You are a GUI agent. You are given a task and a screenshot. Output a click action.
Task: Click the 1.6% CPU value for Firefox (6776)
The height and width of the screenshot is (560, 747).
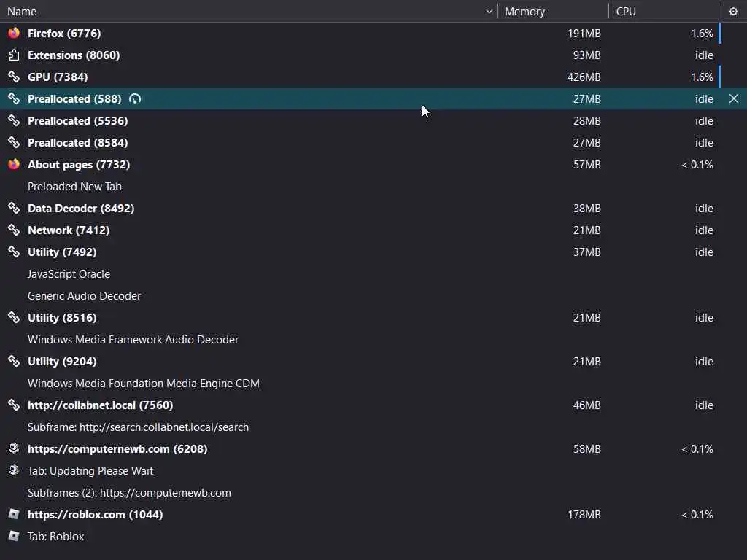click(x=703, y=33)
